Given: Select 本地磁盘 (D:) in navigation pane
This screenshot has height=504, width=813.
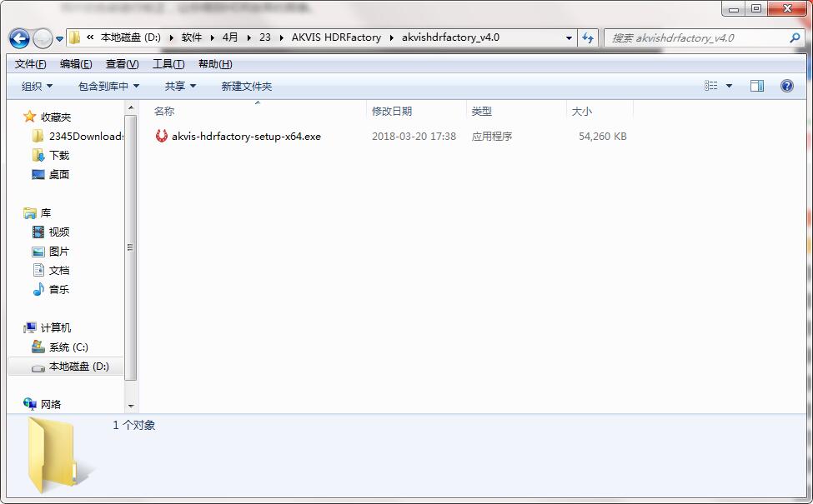Looking at the screenshot, I should [79, 367].
